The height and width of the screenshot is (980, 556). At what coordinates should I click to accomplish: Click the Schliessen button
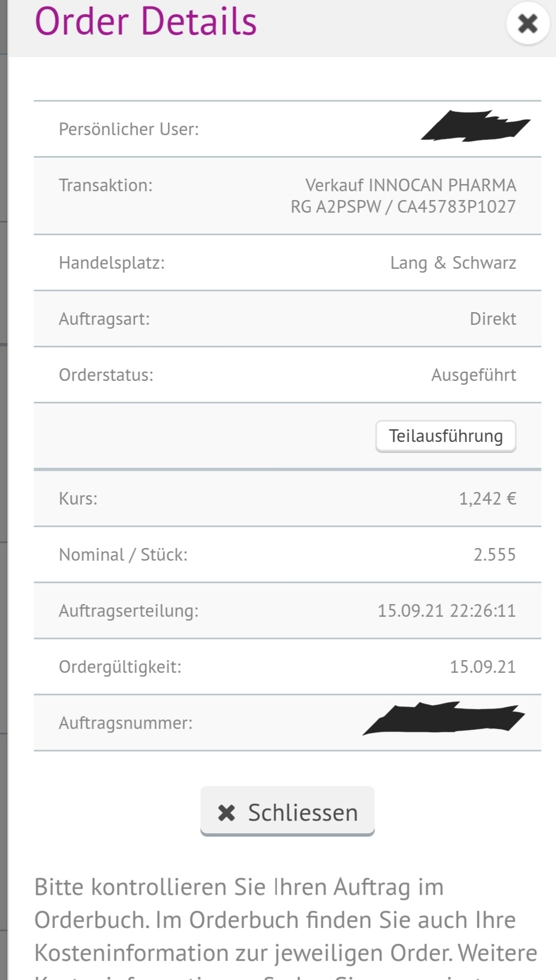point(288,812)
